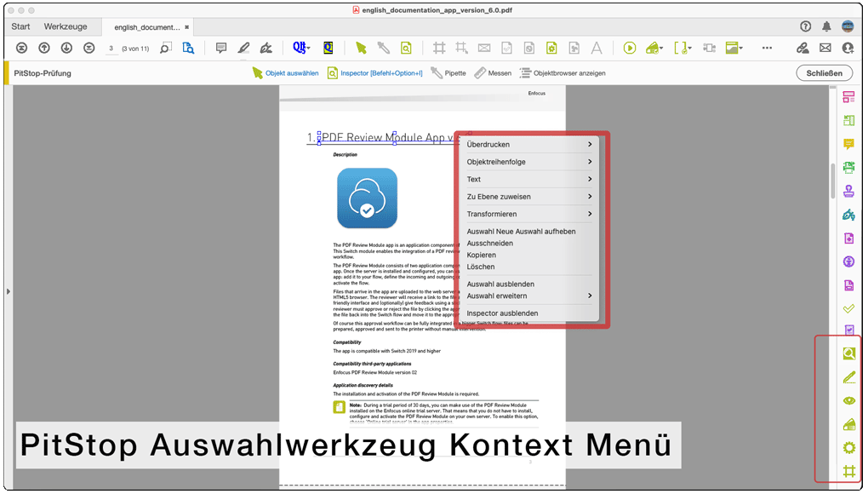Open the blue QI tool dropdown

point(301,49)
